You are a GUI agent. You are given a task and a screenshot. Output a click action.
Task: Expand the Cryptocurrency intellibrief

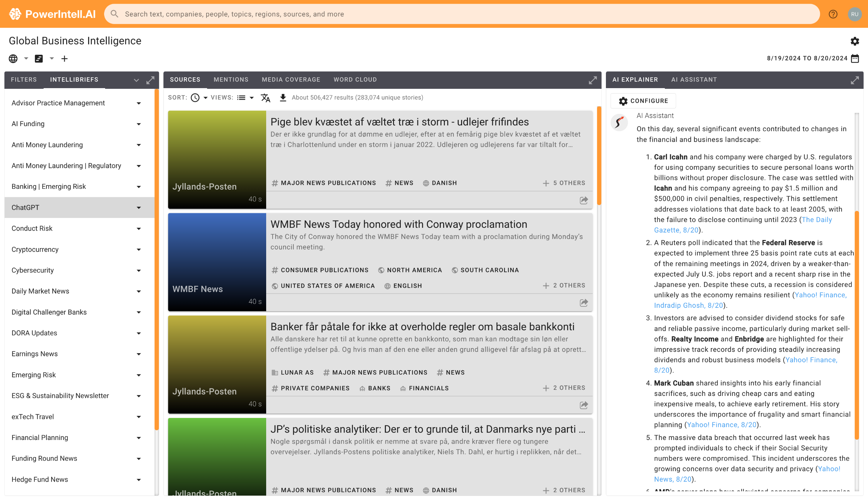(x=138, y=249)
